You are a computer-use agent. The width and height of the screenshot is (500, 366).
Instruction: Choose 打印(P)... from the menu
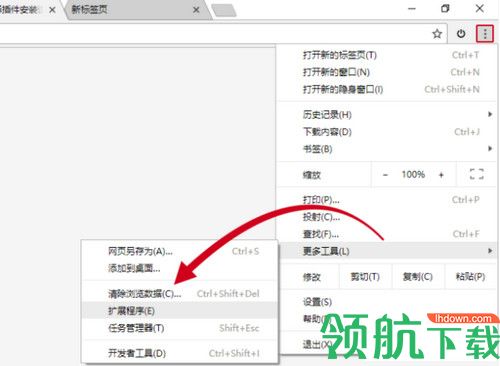coord(387,200)
